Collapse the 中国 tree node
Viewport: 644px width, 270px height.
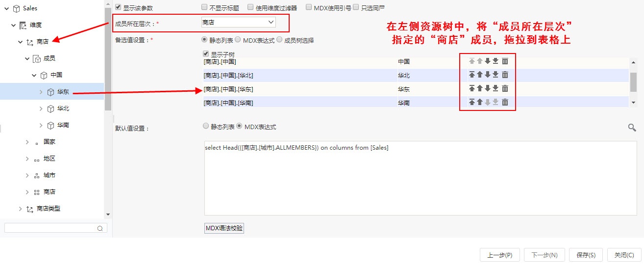click(x=33, y=75)
